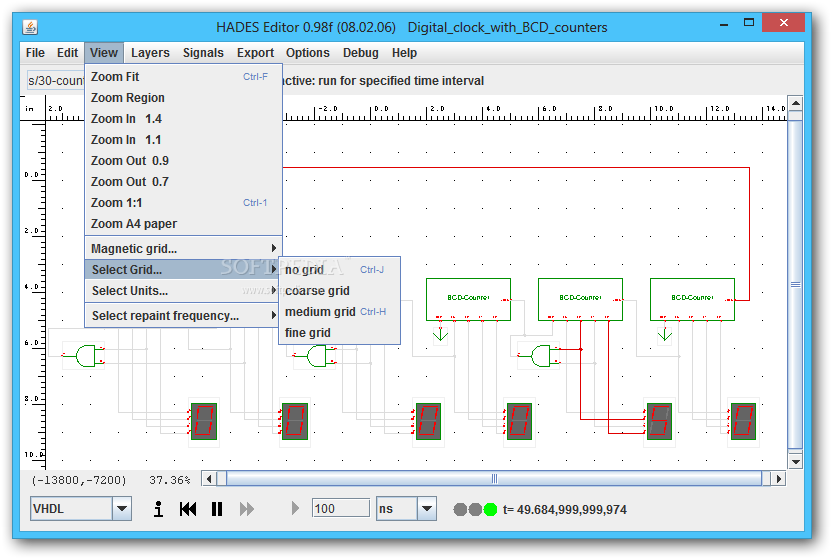Click the green simulation status light

click(x=490, y=510)
